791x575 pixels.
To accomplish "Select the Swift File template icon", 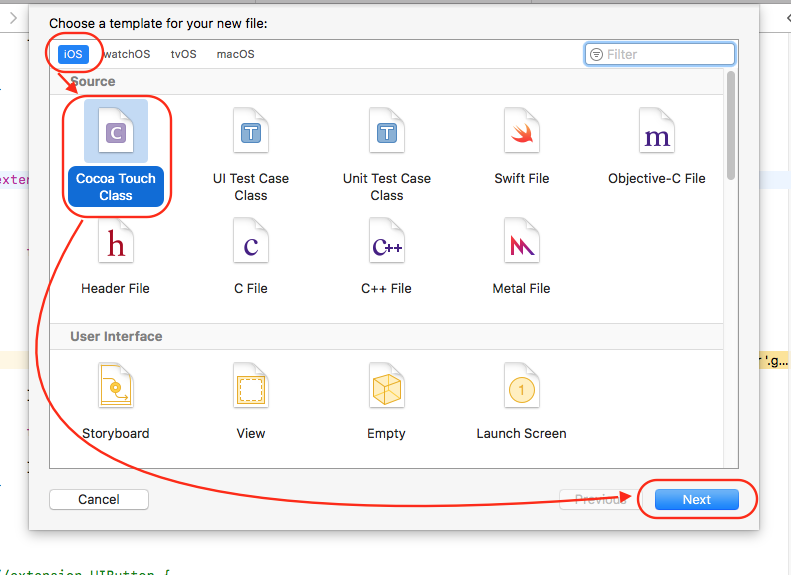I will (x=522, y=131).
